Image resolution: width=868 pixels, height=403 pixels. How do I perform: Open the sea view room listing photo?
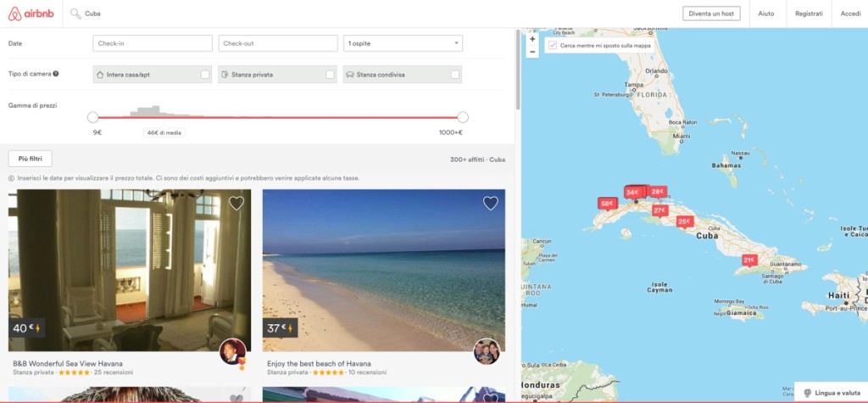click(130, 270)
